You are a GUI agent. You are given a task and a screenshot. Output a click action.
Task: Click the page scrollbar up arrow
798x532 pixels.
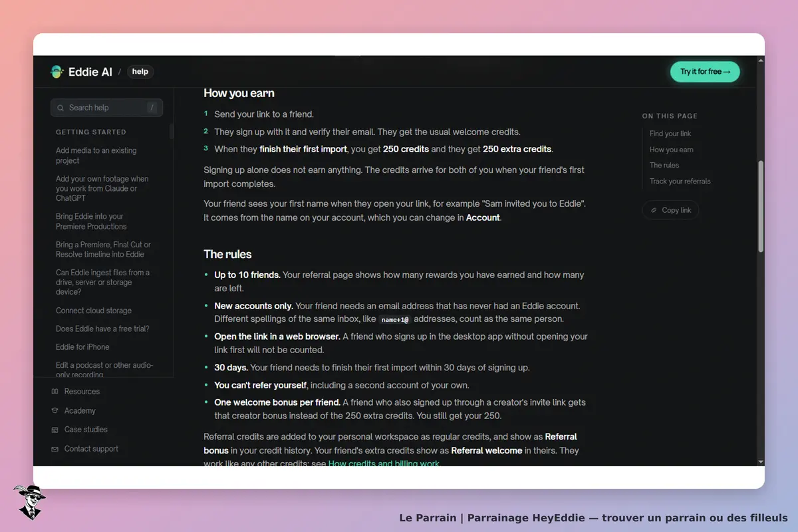pos(761,60)
